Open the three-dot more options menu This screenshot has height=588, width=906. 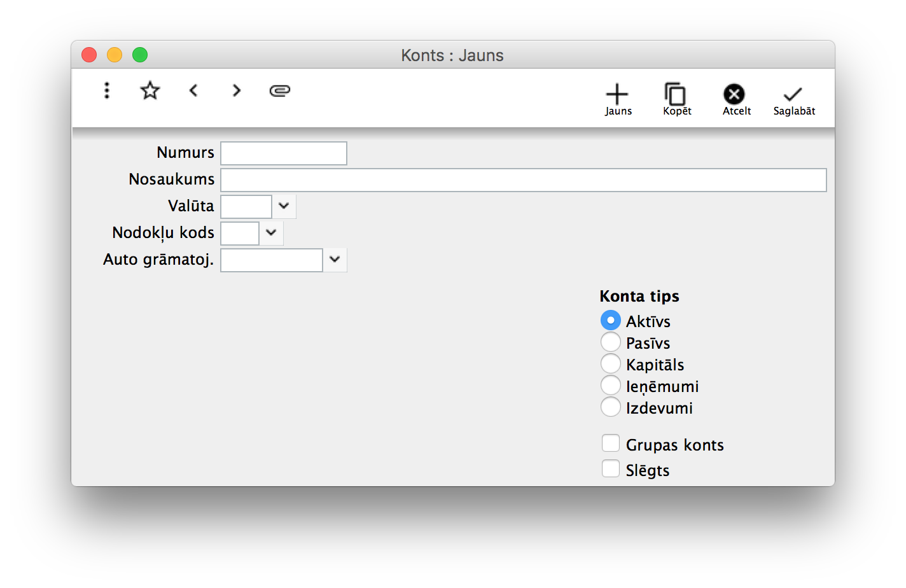click(x=107, y=91)
